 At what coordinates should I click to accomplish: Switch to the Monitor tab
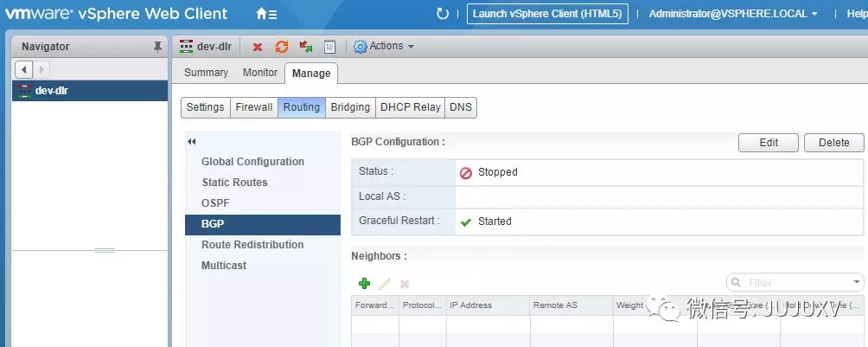260,73
